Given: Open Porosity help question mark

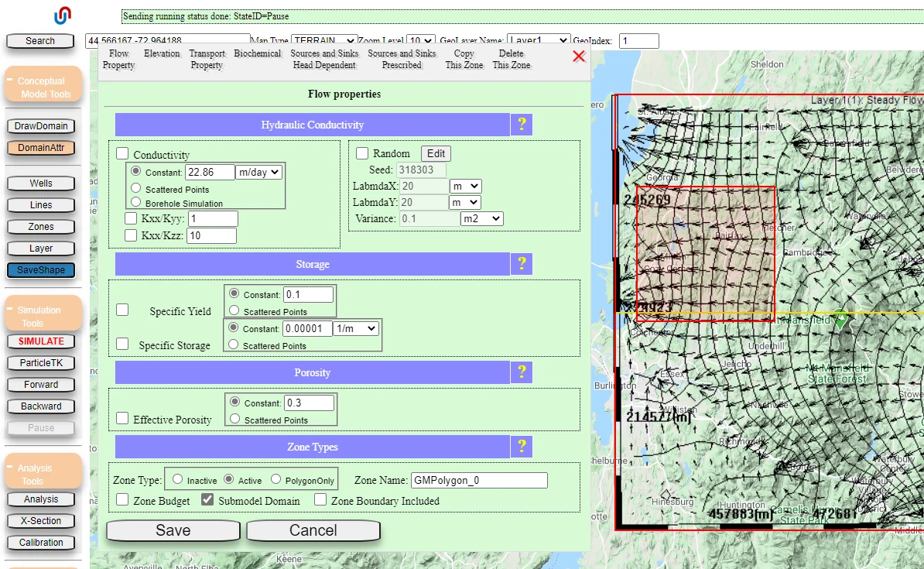Looking at the screenshot, I should (x=522, y=372).
